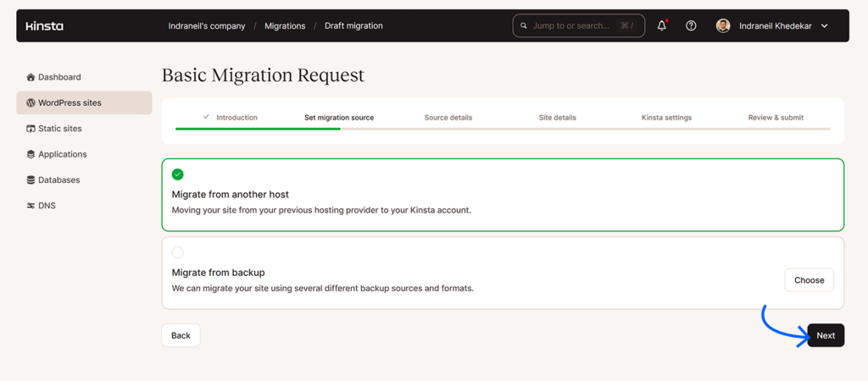Viewport: 868px width, 381px height.
Task: Jump to Site details step
Action: [558, 117]
